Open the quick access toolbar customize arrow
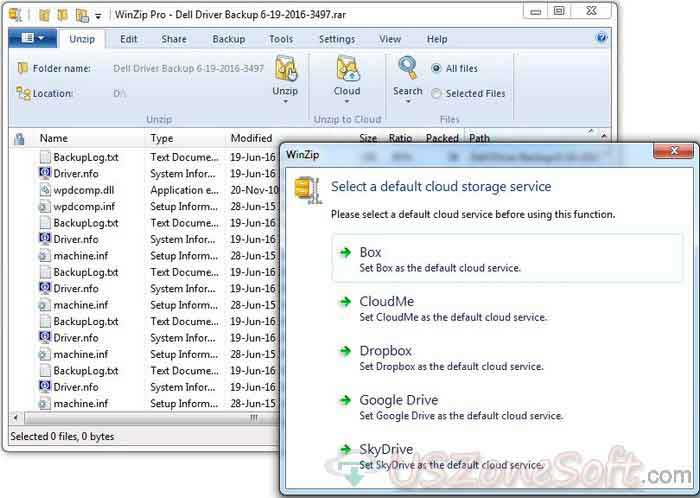Screen dimensions: 700x498 [98, 17]
